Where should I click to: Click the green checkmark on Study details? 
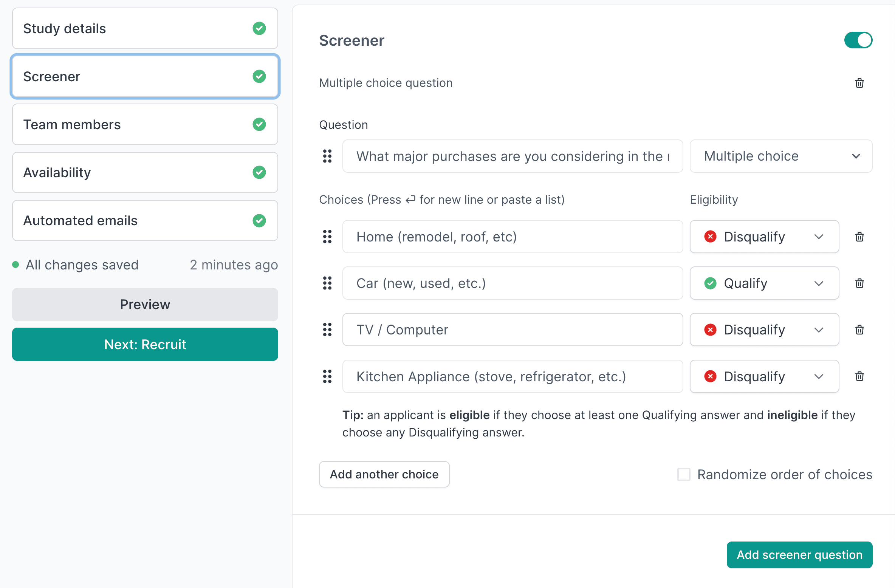coord(259,28)
